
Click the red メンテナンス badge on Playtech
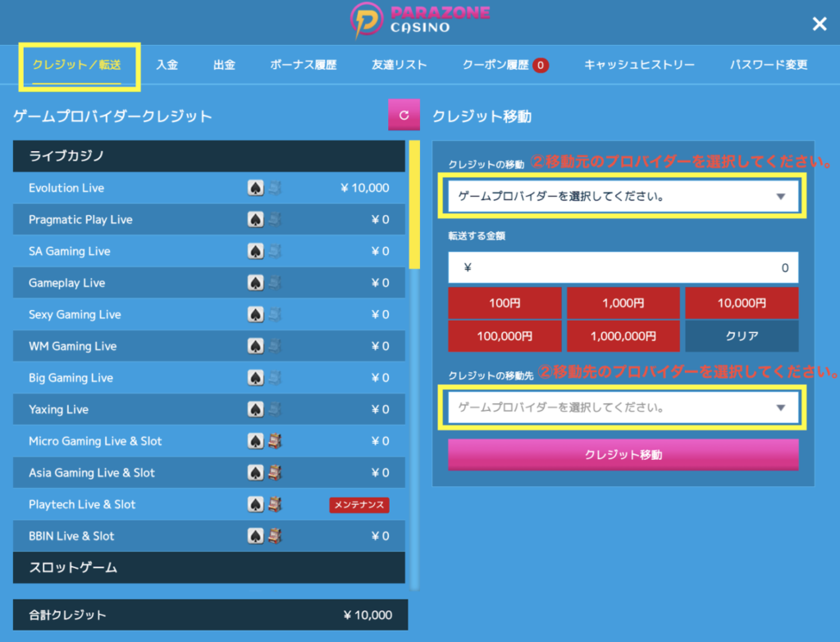tap(359, 504)
